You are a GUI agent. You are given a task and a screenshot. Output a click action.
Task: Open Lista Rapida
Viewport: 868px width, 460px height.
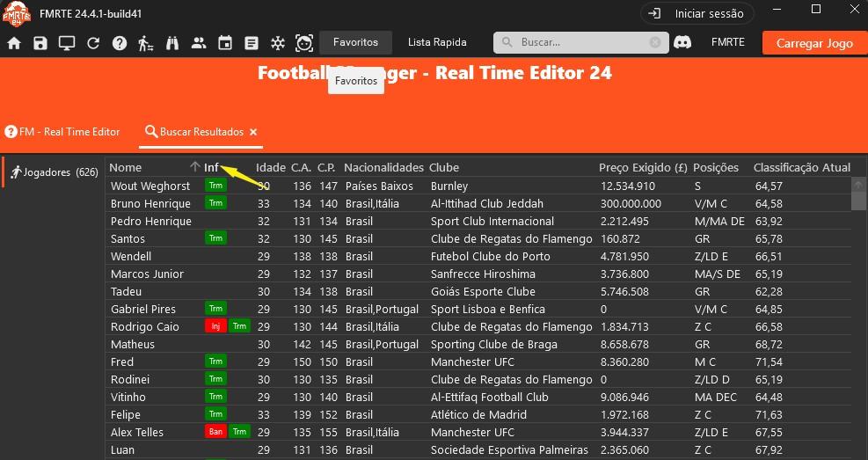click(x=437, y=42)
